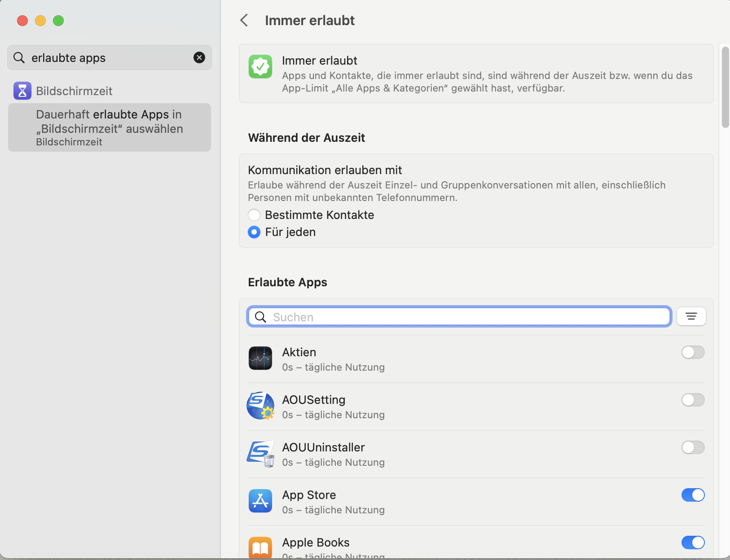Click the Aktien app icon

pyautogui.click(x=260, y=358)
